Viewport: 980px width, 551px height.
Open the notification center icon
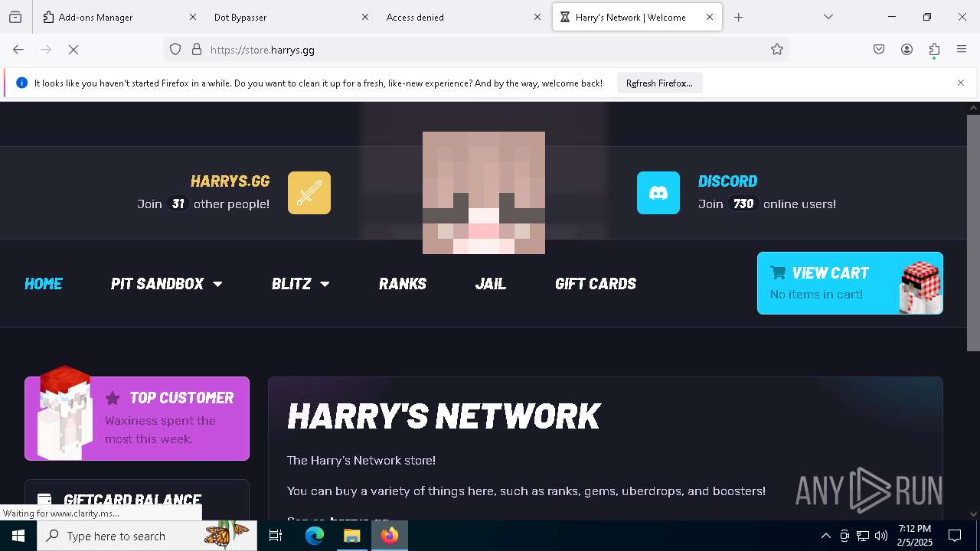click(955, 536)
